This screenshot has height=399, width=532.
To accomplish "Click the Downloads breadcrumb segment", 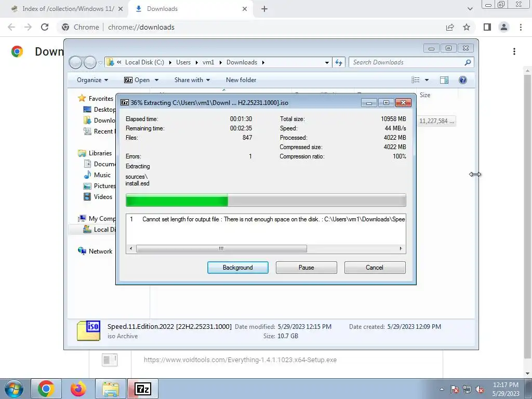I will point(242,62).
